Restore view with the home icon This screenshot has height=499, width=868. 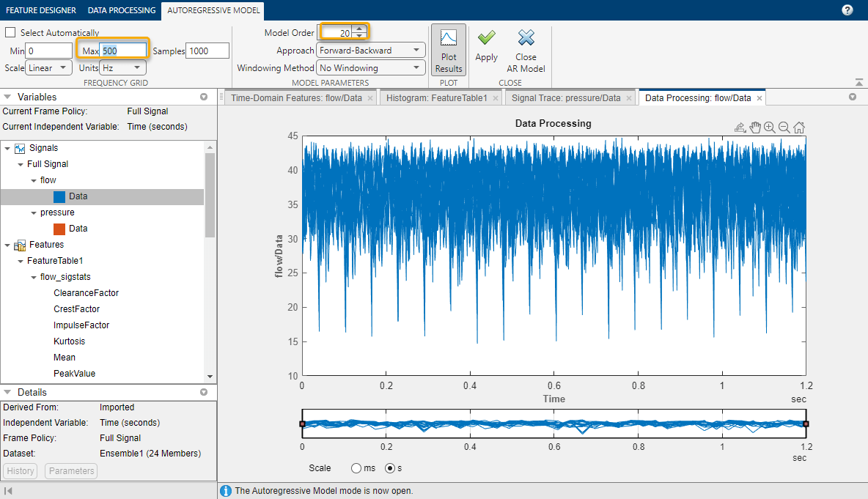tap(799, 127)
